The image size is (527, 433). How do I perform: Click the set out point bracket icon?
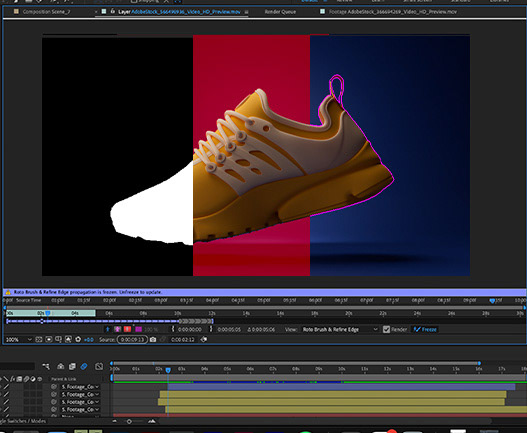pyautogui.click(x=211, y=329)
